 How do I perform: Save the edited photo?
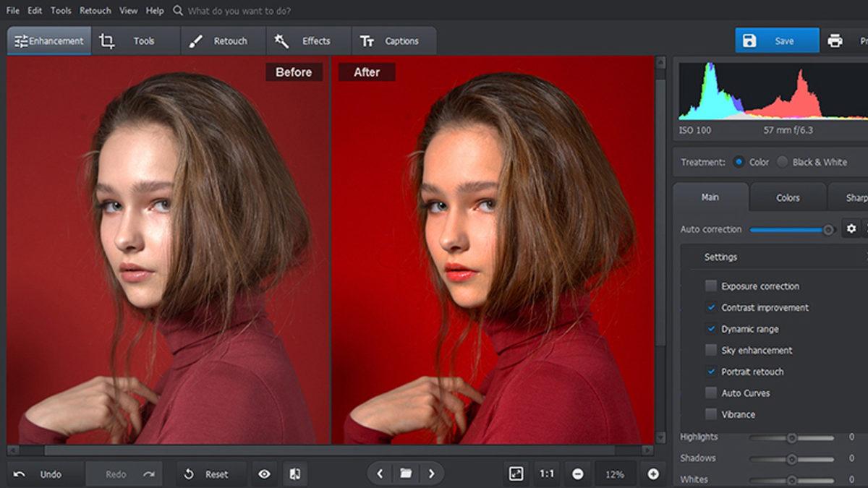pyautogui.click(x=776, y=40)
